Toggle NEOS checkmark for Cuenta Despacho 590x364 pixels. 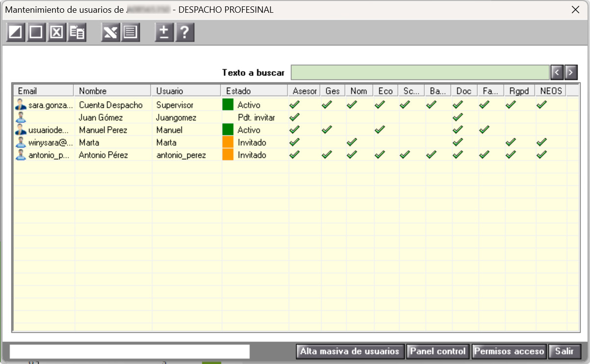coord(541,104)
